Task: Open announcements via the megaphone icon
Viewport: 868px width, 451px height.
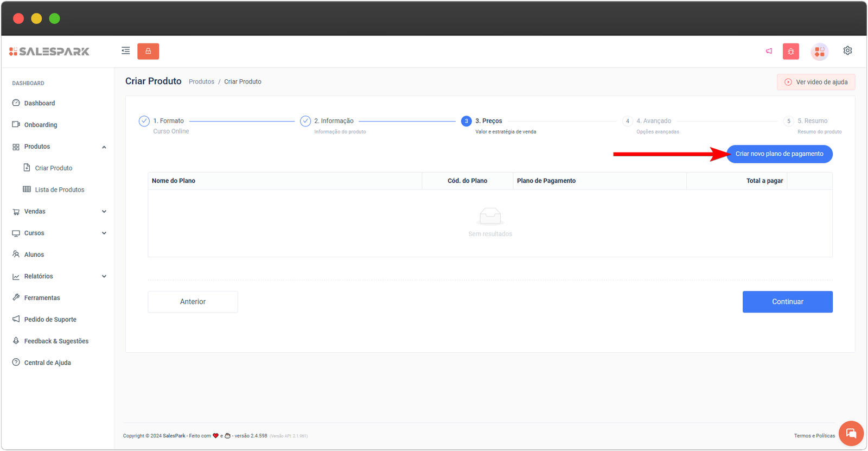Action: pyautogui.click(x=769, y=51)
